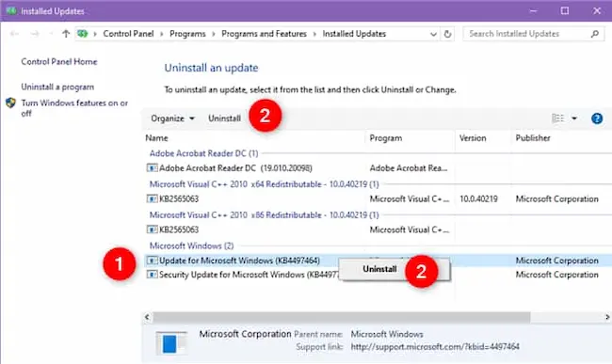Image resolution: width=612 pixels, height=364 pixels.
Task: Open Turn Windows features on or off
Action: pos(74,108)
